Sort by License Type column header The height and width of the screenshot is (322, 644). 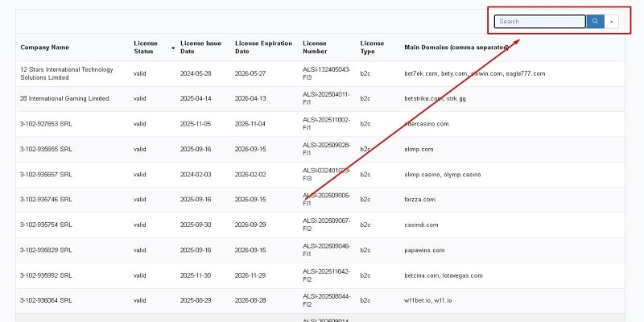(372, 47)
